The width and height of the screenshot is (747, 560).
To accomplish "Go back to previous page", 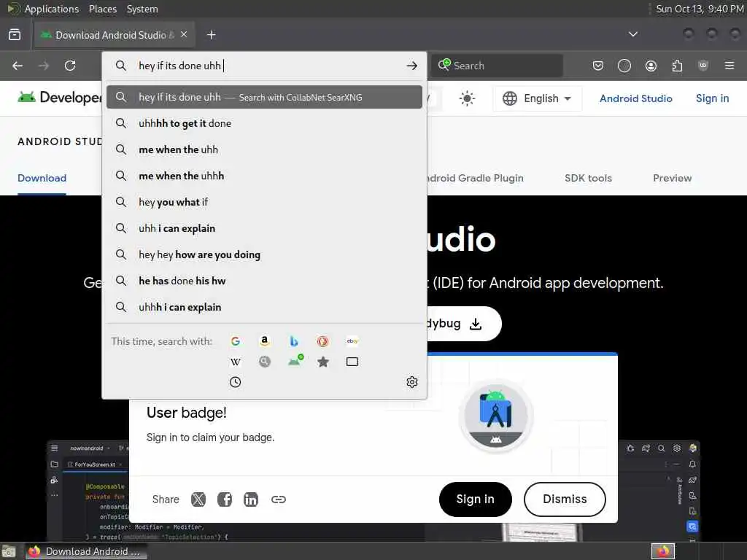I will point(18,66).
